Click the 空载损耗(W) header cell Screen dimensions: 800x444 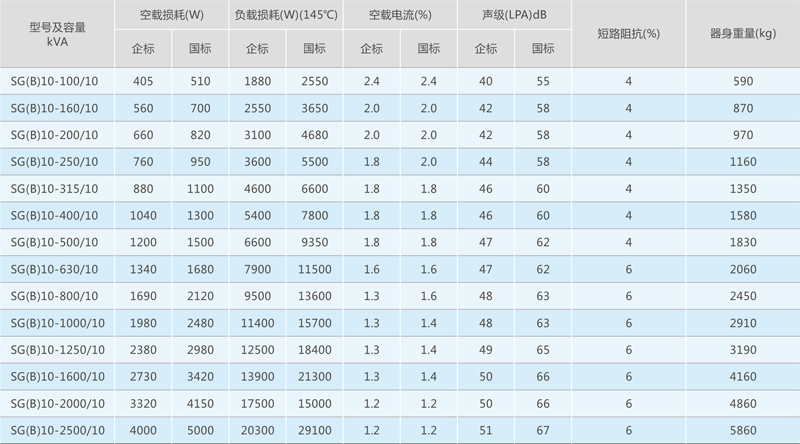point(171,17)
